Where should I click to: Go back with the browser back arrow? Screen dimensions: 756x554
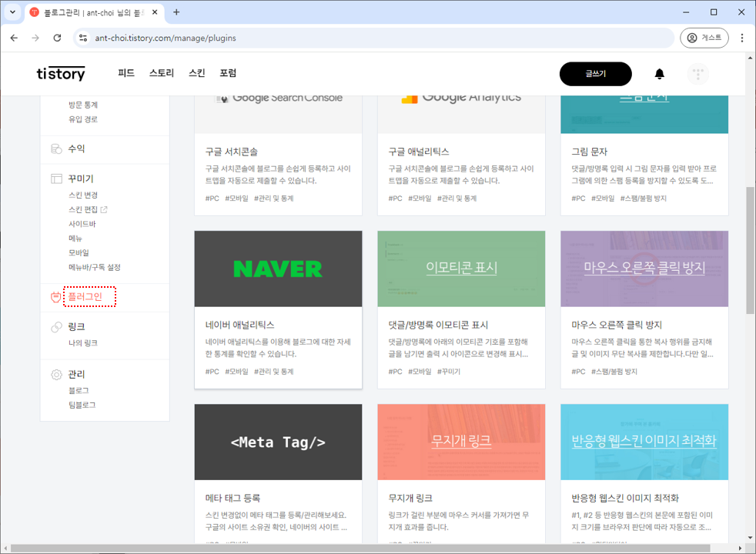point(14,38)
